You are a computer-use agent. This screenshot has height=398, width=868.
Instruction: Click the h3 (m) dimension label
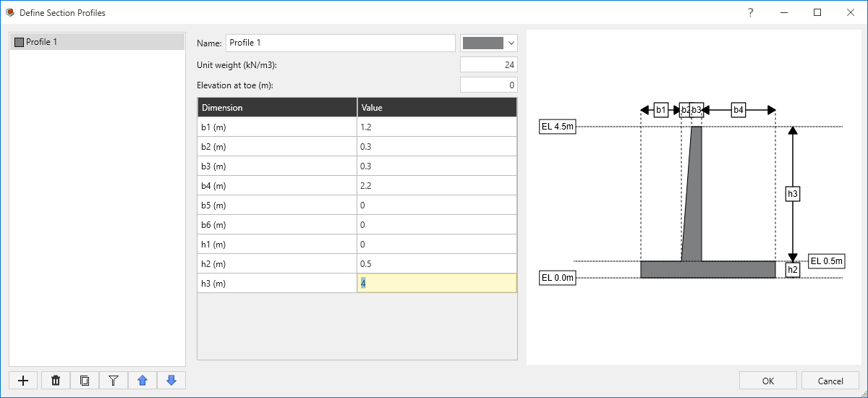tap(214, 284)
